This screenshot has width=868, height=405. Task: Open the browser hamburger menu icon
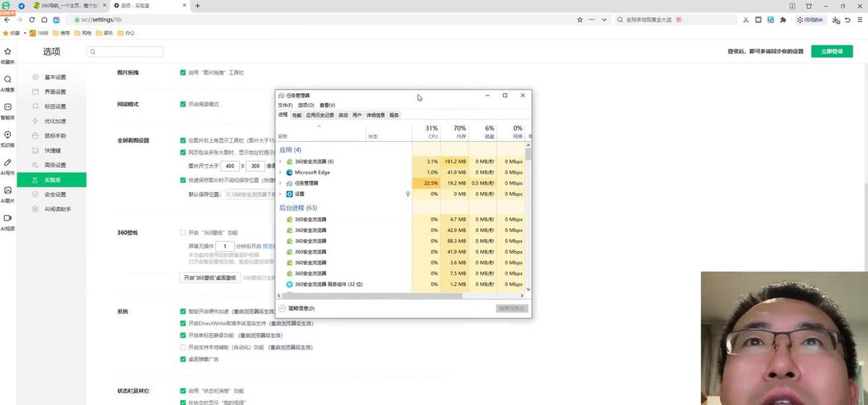point(861,20)
